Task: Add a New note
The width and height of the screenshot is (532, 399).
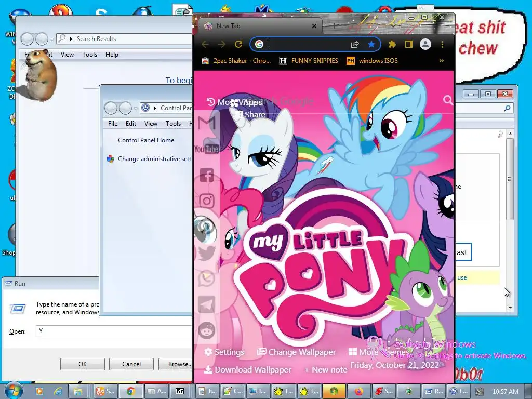Action: click(325, 370)
